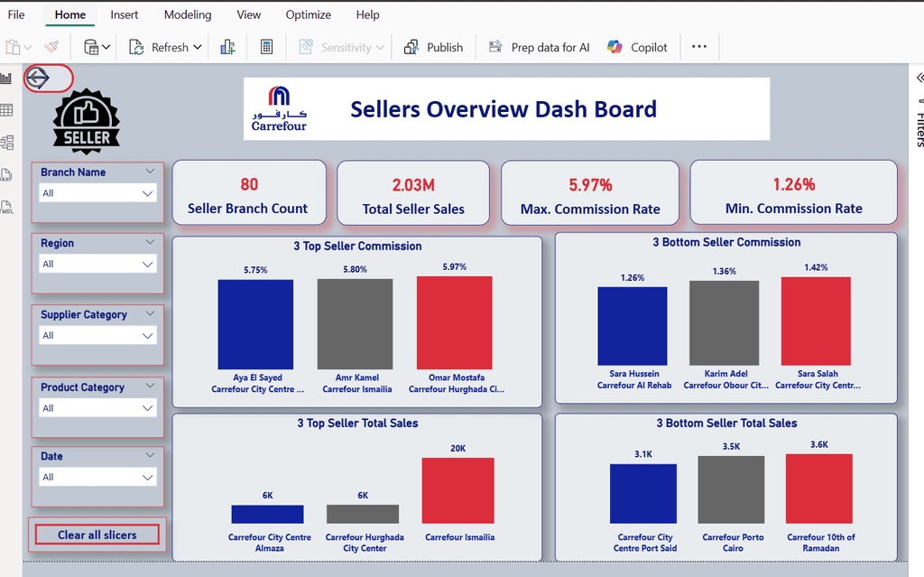Click the back arrow navigation button
The height and width of the screenshot is (577, 924).
point(38,79)
